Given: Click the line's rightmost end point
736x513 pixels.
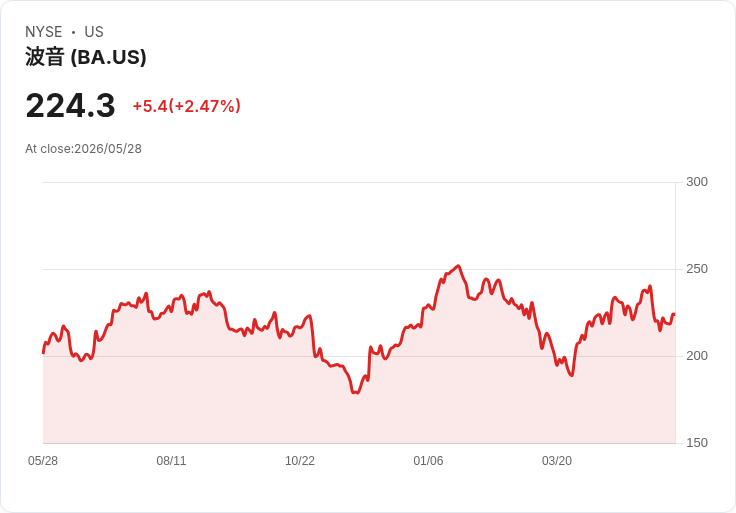Looking at the screenshot, I should click(x=675, y=314).
